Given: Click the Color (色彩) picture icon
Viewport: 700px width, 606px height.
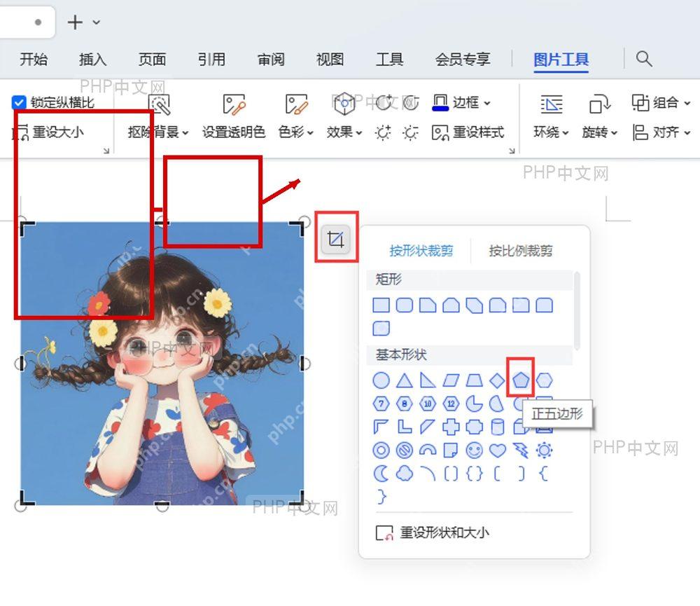Looking at the screenshot, I should 296,104.
